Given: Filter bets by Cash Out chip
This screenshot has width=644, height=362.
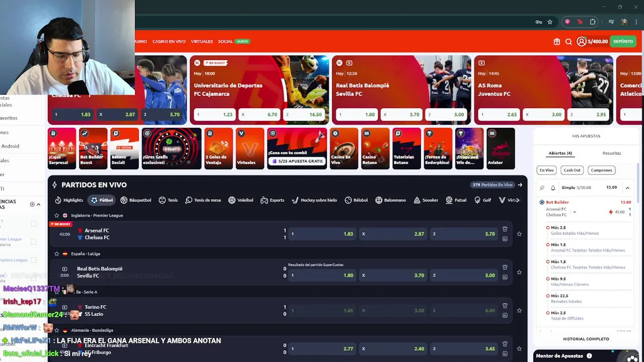Looking at the screenshot, I should coord(572,170).
